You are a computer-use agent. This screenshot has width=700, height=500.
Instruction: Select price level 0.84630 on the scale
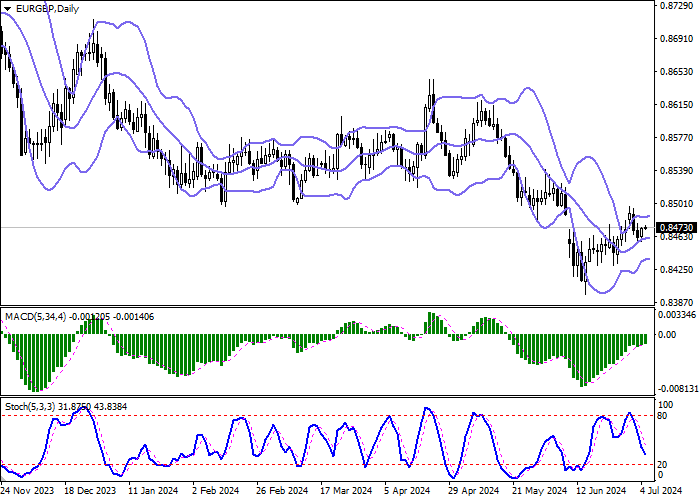click(676, 237)
